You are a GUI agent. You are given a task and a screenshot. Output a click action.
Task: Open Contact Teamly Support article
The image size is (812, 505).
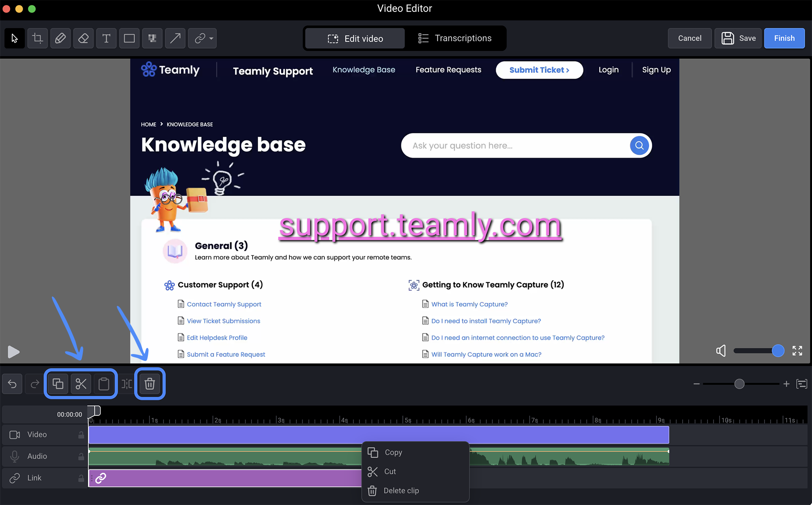coord(224,304)
